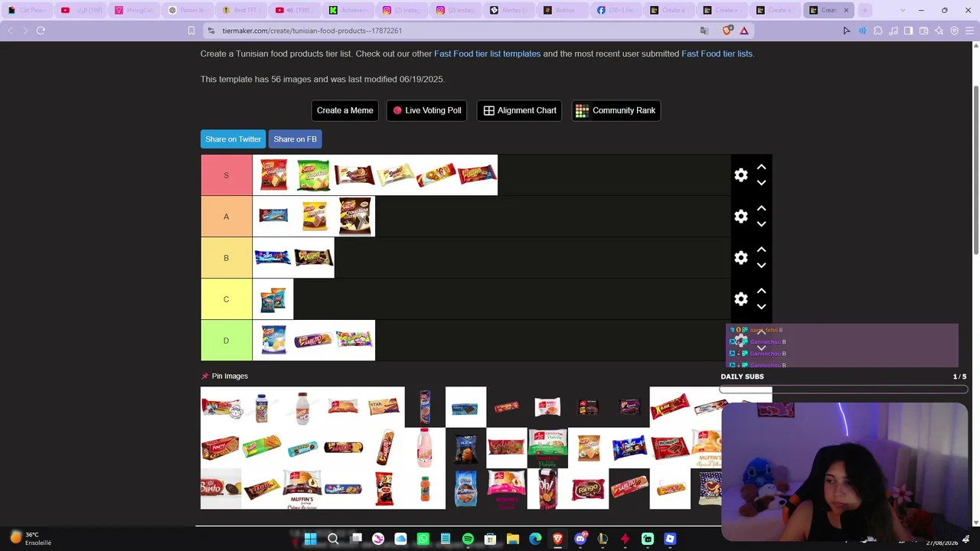The width and height of the screenshot is (980, 551).
Task: Move the A tier row down
Action: (761, 224)
